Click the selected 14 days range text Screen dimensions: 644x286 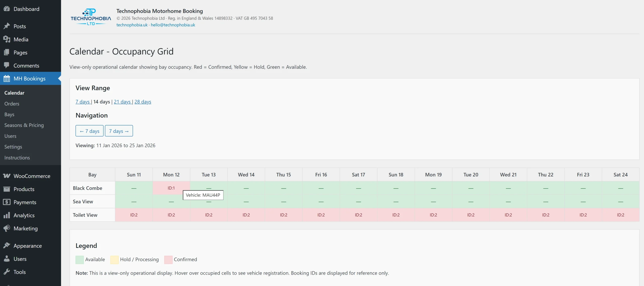click(x=102, y=102)
